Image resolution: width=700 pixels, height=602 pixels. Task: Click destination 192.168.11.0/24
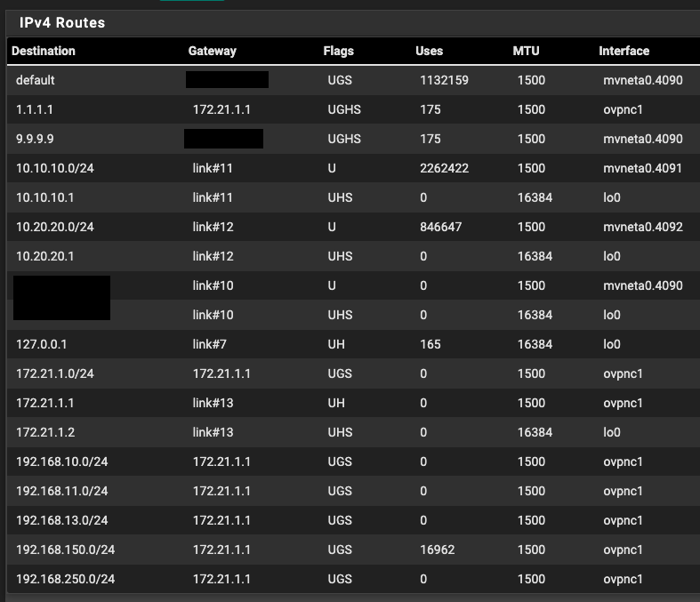pyautogui.click(x=62, y=492)
